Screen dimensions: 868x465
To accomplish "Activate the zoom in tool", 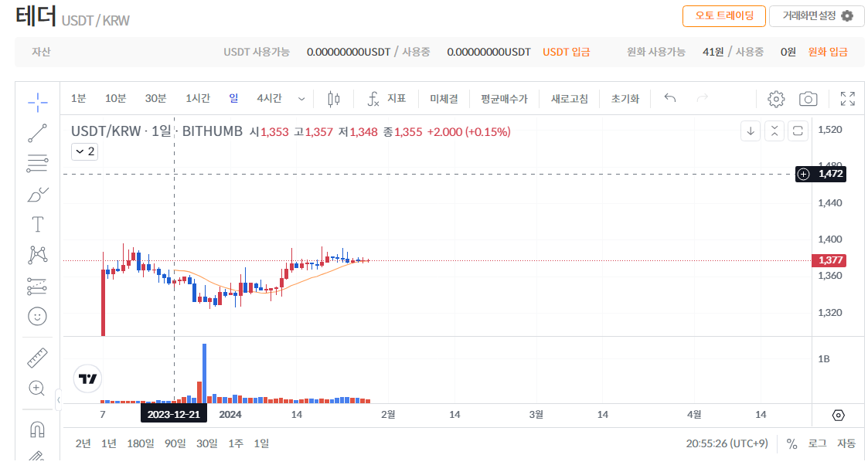I will pyautogui.click(x=38, y=389).
